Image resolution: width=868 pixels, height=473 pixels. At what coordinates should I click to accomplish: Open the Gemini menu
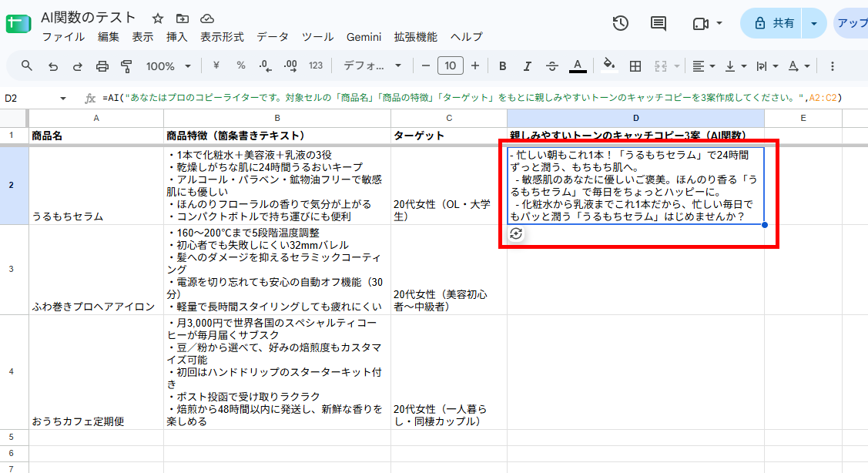tap(364, 37)
